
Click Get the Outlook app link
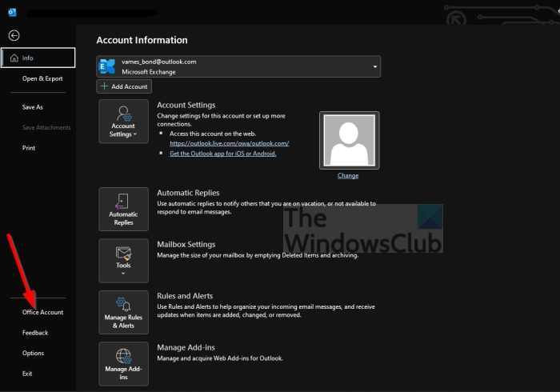click(222, 154)
